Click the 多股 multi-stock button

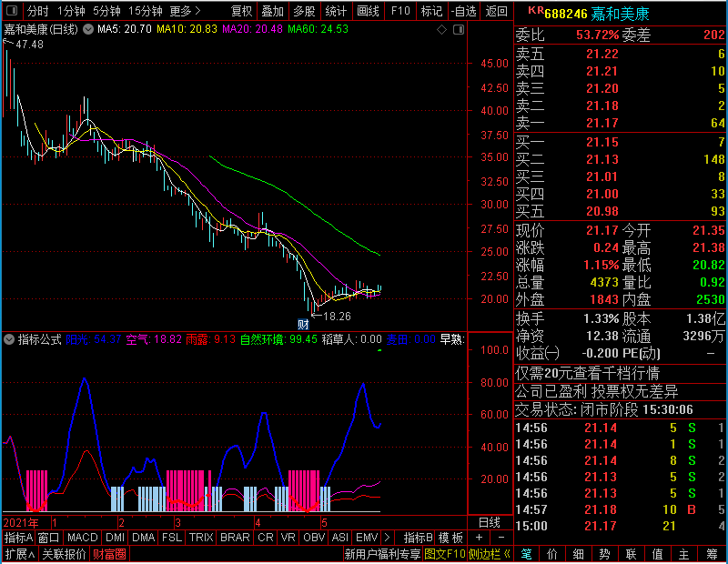tap(305, 11)
